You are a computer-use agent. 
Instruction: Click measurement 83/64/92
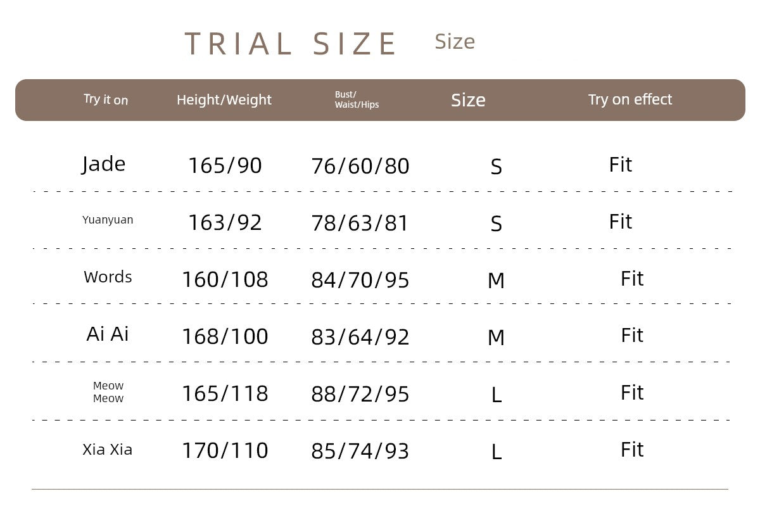coord(360,337)
